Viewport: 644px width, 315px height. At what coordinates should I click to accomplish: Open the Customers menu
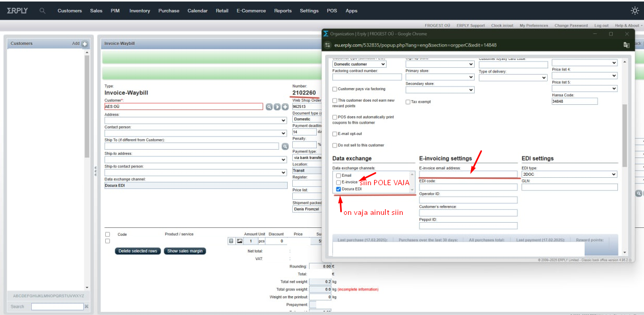(70, 10)
